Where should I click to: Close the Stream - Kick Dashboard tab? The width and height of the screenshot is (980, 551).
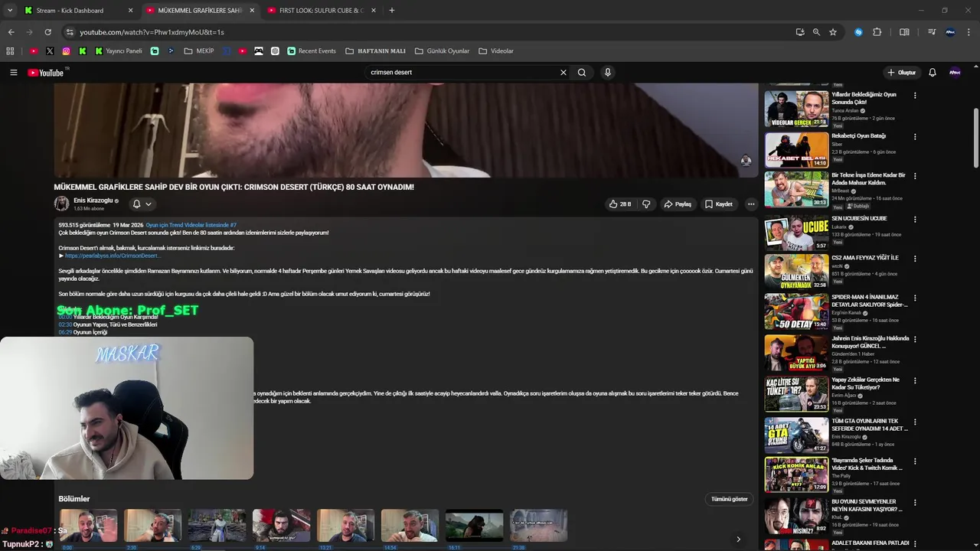(130, 11)
